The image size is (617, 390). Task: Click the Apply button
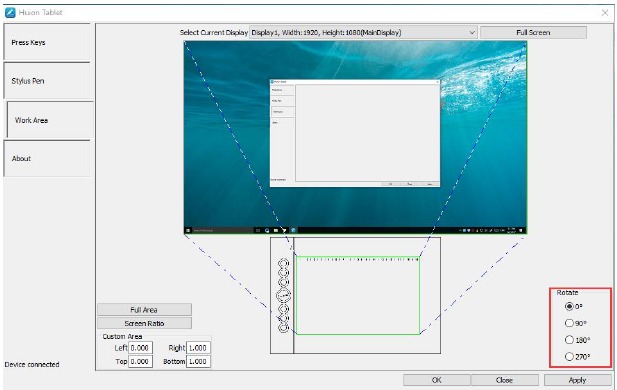tap(578, 380)
